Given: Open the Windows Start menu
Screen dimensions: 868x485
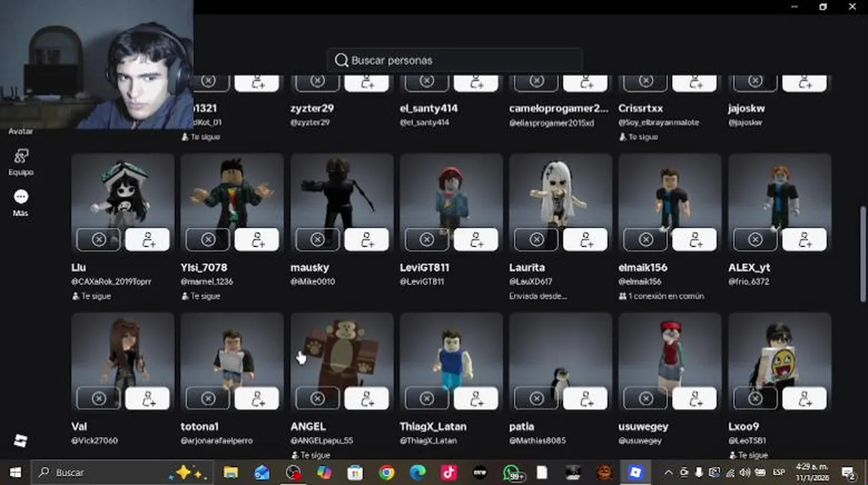Looking at the screenshot, I should [x=15, y=472].
